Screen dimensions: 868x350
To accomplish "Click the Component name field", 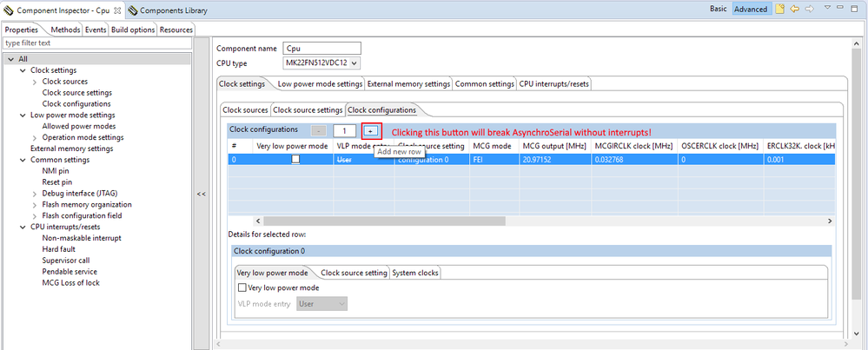I will point(321,48).
